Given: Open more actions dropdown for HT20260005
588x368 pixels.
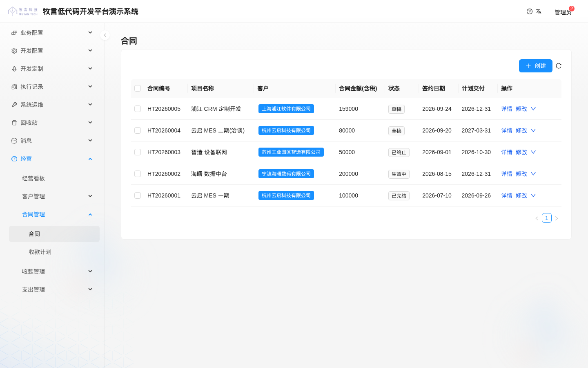Looking at the screenshot, I should [533, 109].
